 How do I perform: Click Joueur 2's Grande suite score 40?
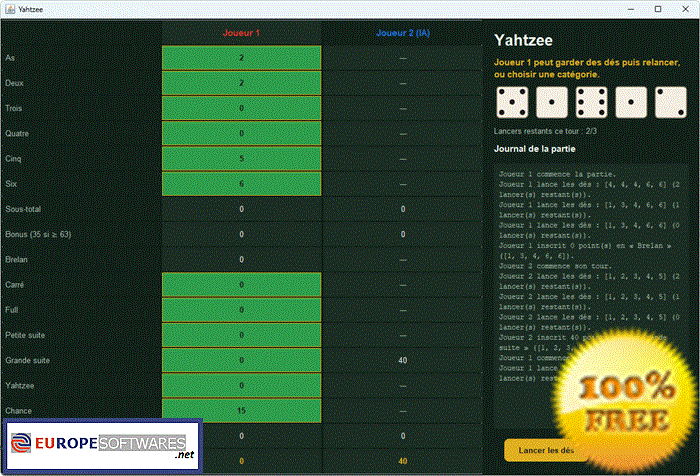pyautogui.click(x=403, y=360)
